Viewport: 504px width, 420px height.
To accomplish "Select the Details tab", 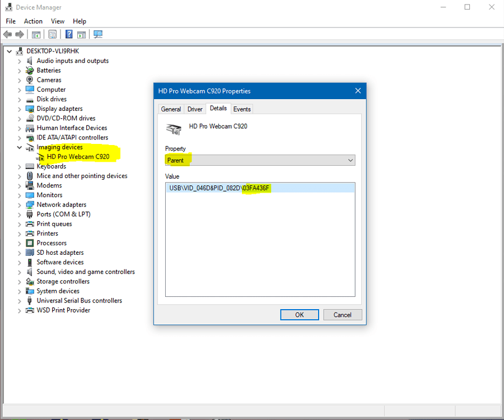I will point(218,108).
